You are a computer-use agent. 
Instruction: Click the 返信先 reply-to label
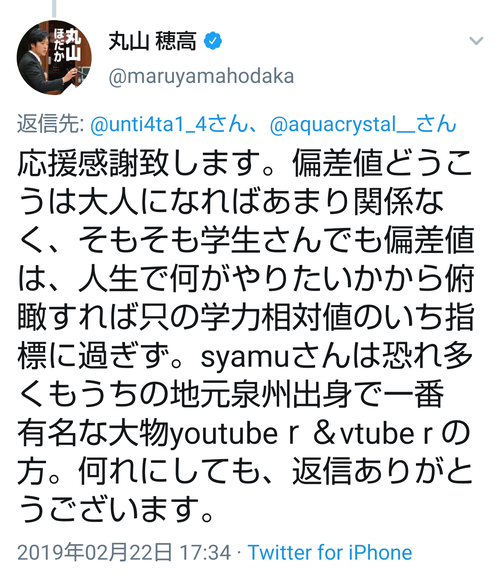[x=50, y=124]
